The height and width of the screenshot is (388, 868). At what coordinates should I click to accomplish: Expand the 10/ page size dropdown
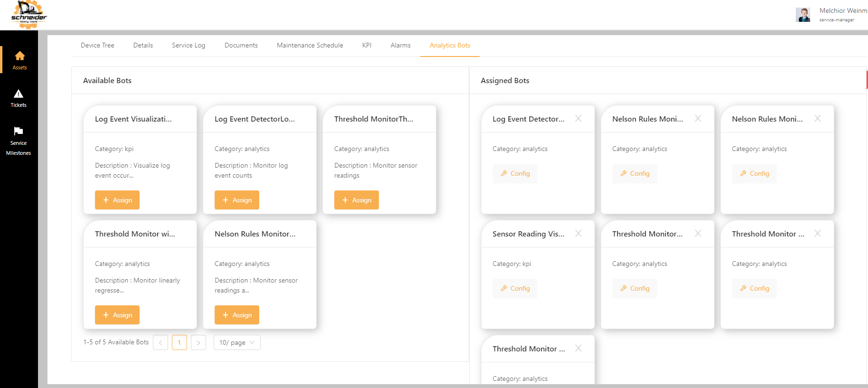[x=237, y=342]
